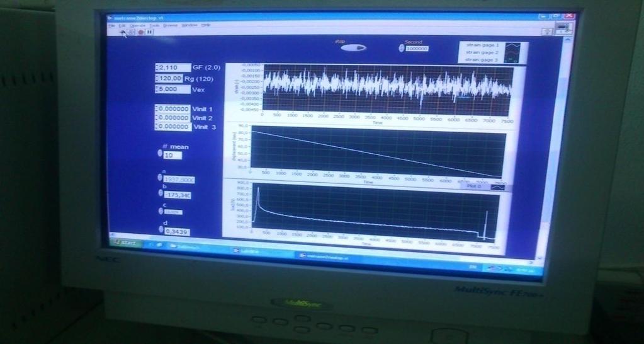Click the Second value field showing 1000000

[x=417, y=49]
